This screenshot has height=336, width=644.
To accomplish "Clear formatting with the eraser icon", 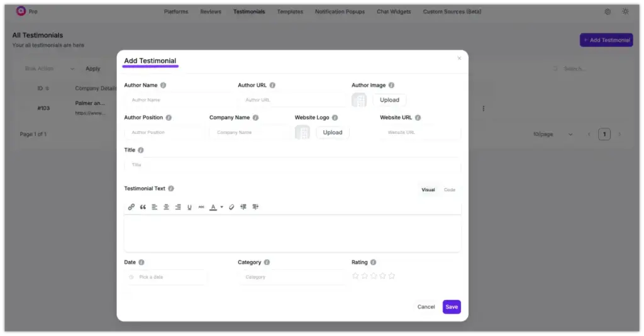I will tap(231, 207).
